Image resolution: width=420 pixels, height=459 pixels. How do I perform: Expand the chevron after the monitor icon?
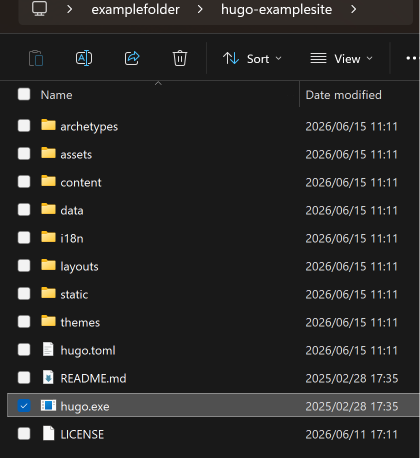pos(69,9)
